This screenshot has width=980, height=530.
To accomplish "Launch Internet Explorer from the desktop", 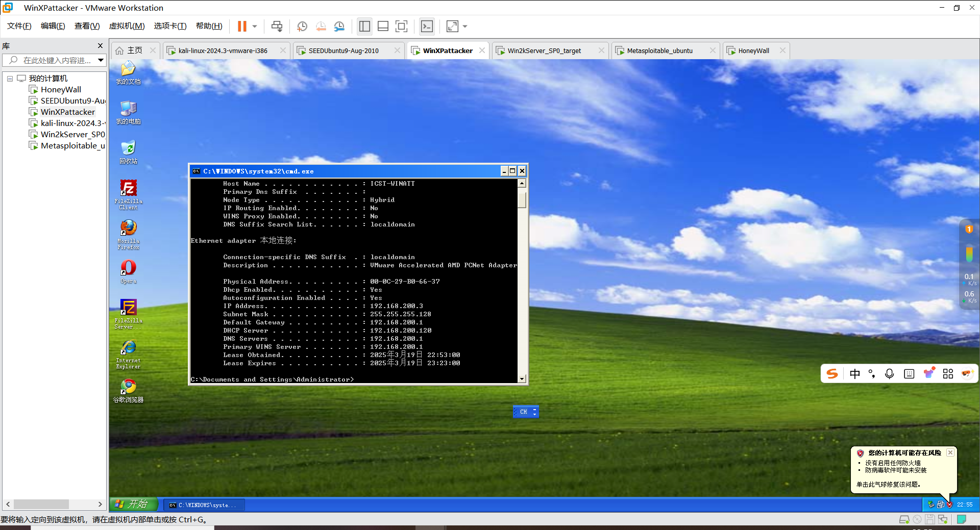I will [x=128, y=354].
